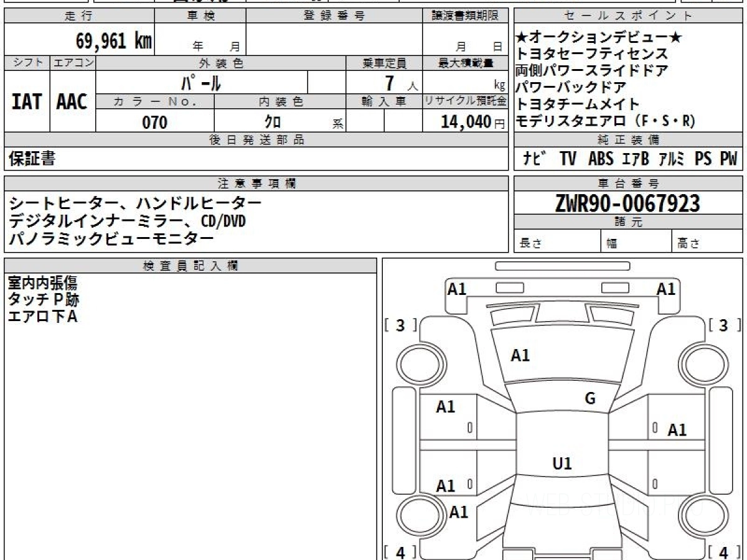The image size is (747, 560).
Task: Click the パノラミックビューモニター note line
Action: (x=111, y=238)
